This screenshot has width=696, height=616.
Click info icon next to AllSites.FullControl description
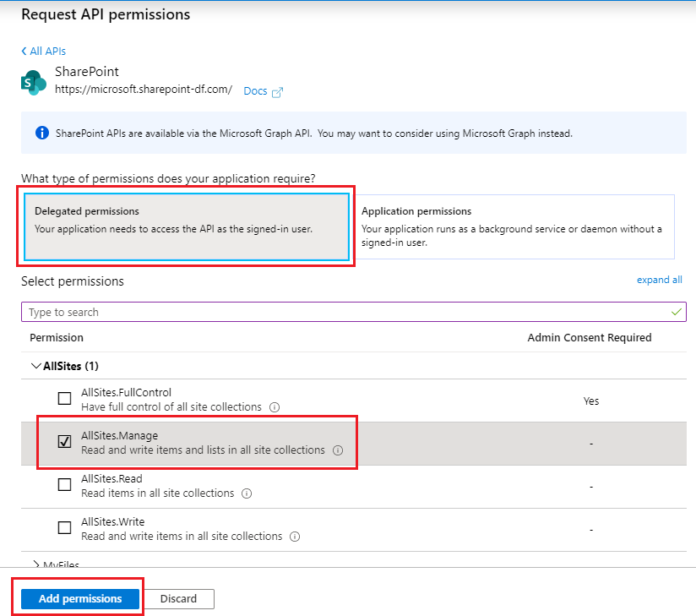click(x=275, y=407)
